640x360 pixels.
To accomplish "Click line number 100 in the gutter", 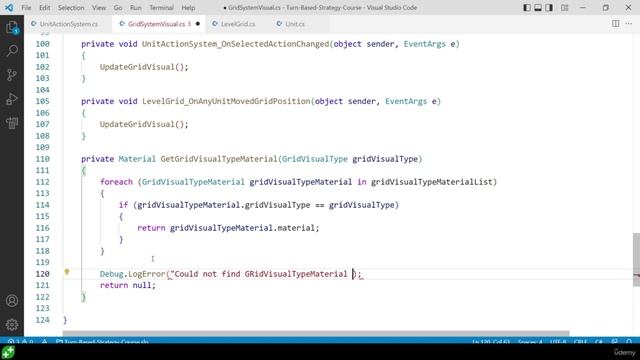I will [x=42, y=44].
